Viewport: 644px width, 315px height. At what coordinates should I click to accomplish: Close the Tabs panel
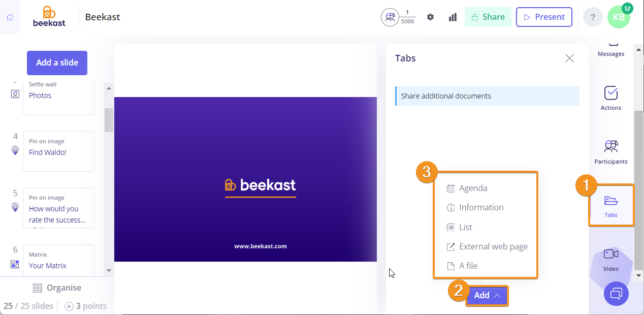(569, 58)
